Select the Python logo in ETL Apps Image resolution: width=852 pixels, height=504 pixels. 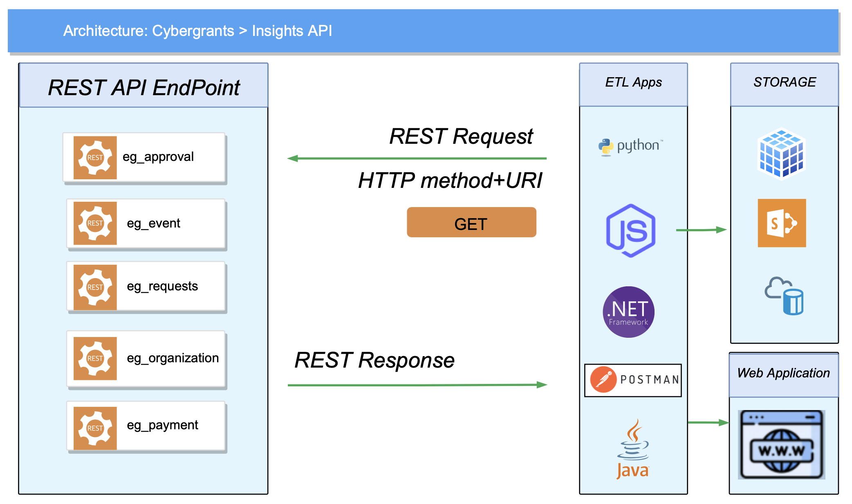[630, 147]
